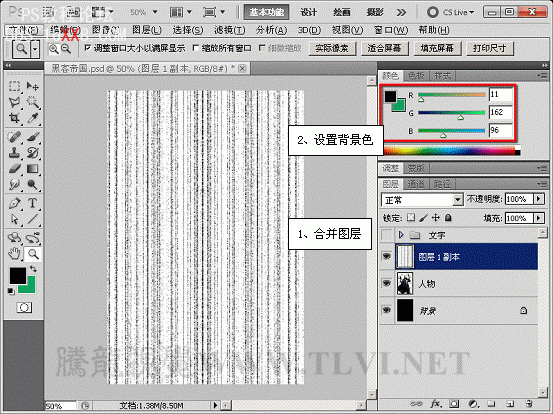
Task: Open the opacity 不透明度 slider arrow
Action: [x=539, y=199]
